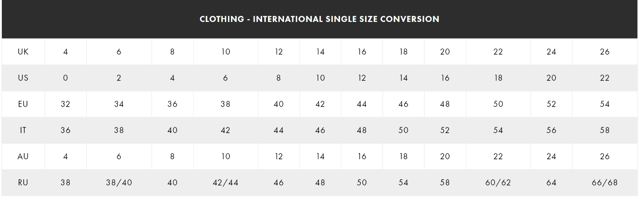The height and width of the screenshot is (212, 644).
Task: Select size 36 in the IT row
Action: click(65, 130)
